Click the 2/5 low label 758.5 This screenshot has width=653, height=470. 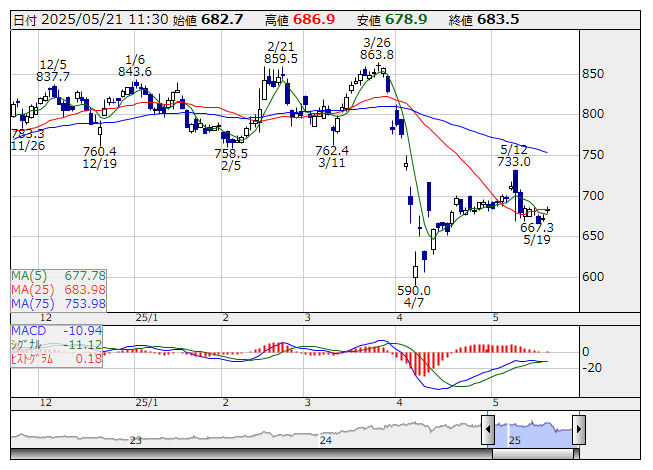click(231, 154)
